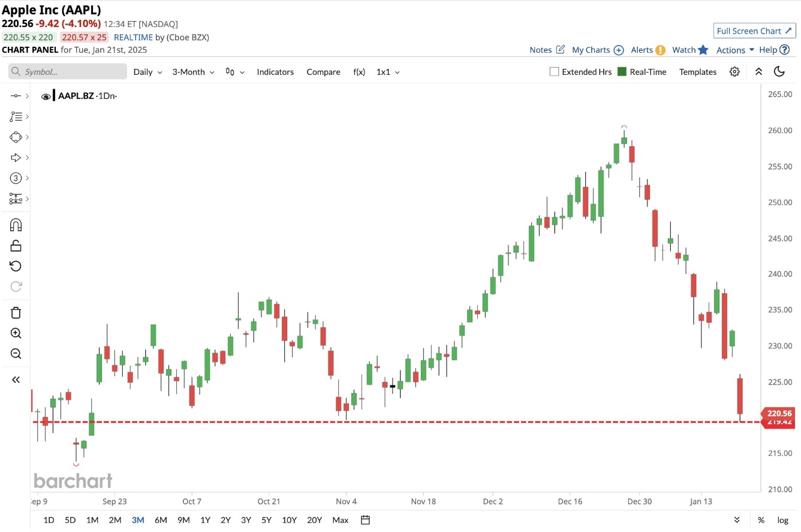Image resolution: width=801 pixels, height=532 pixels.
Task: Enable the Extended Hrs checkbox
Action: point(554,72)
